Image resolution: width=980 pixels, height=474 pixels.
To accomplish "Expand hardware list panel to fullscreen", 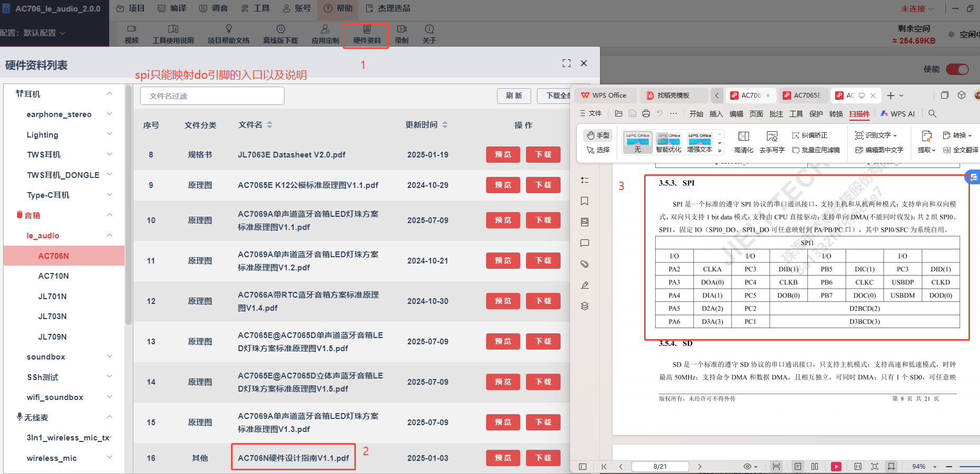I will 566,63.
